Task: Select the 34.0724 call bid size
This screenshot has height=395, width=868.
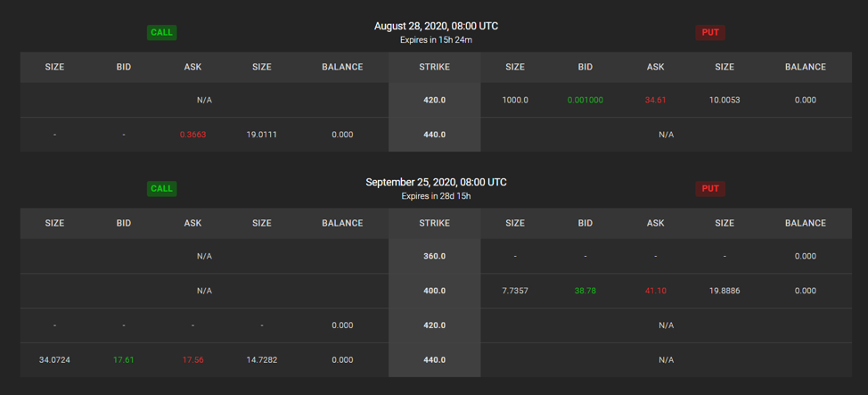Action: pyautogui.click(x=54, y=360)
